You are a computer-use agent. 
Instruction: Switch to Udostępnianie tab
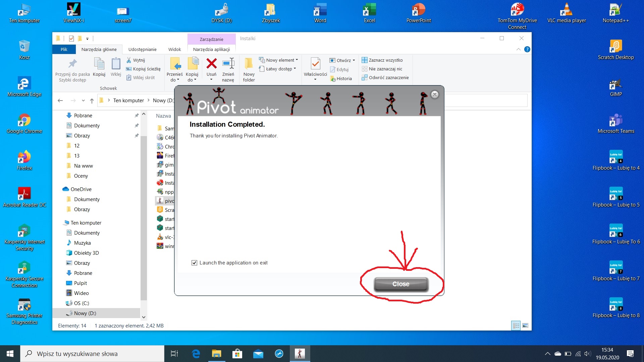tap(142, 49)
